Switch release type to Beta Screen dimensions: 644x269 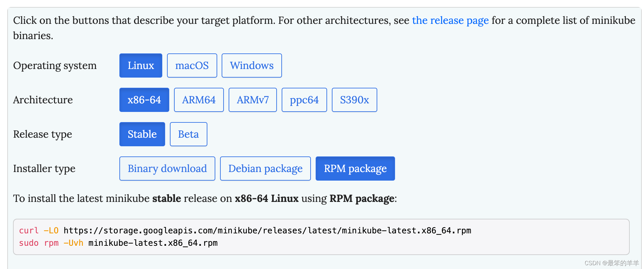tap(189, 134)
